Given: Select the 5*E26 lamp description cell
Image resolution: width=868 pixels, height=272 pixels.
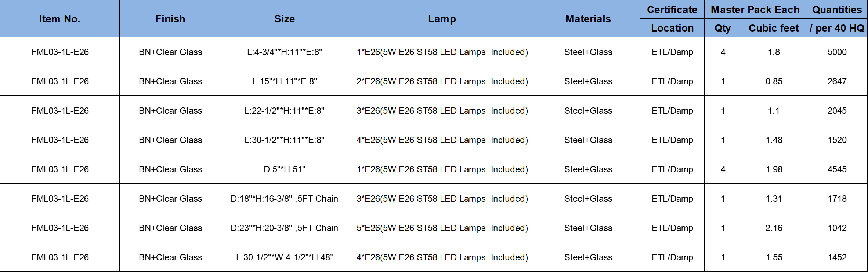Looking at the screenshot, I should tap(442, 228).
